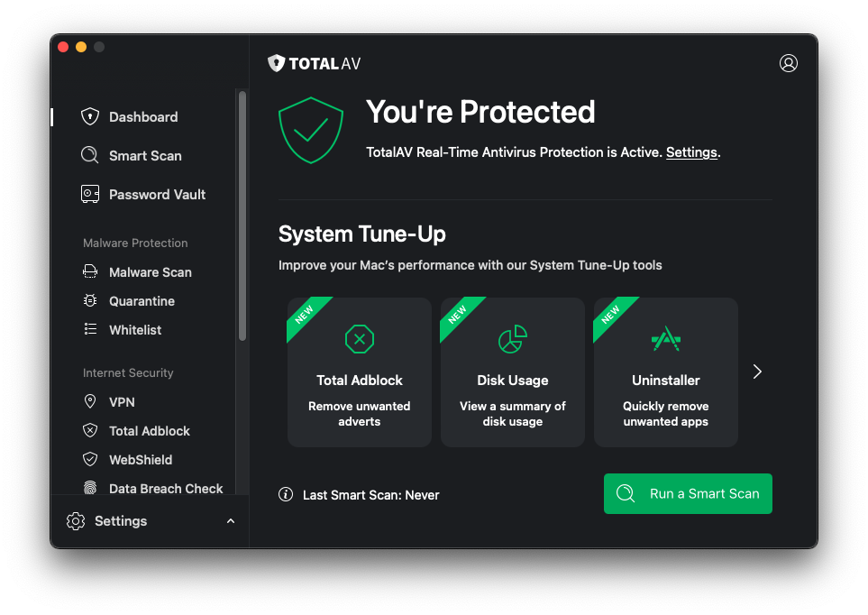Click the Quarantine bug icon
Image resolution: width=868 pixels, height=615 pixels.
click(90, 301)
